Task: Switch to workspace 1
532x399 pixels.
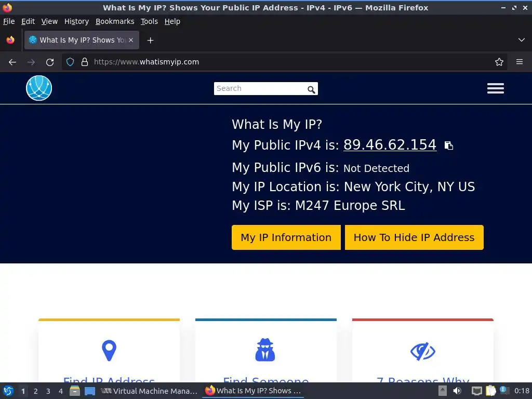Action: [x=23, y=391]
